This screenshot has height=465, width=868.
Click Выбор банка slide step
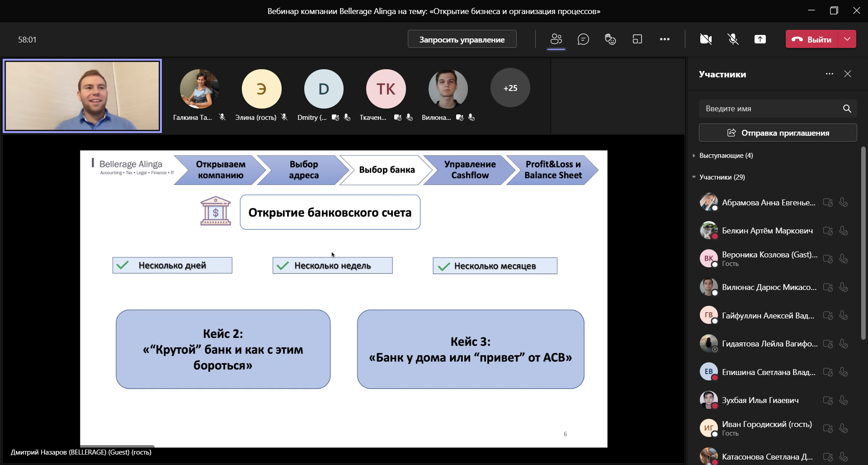click(387, 170)
